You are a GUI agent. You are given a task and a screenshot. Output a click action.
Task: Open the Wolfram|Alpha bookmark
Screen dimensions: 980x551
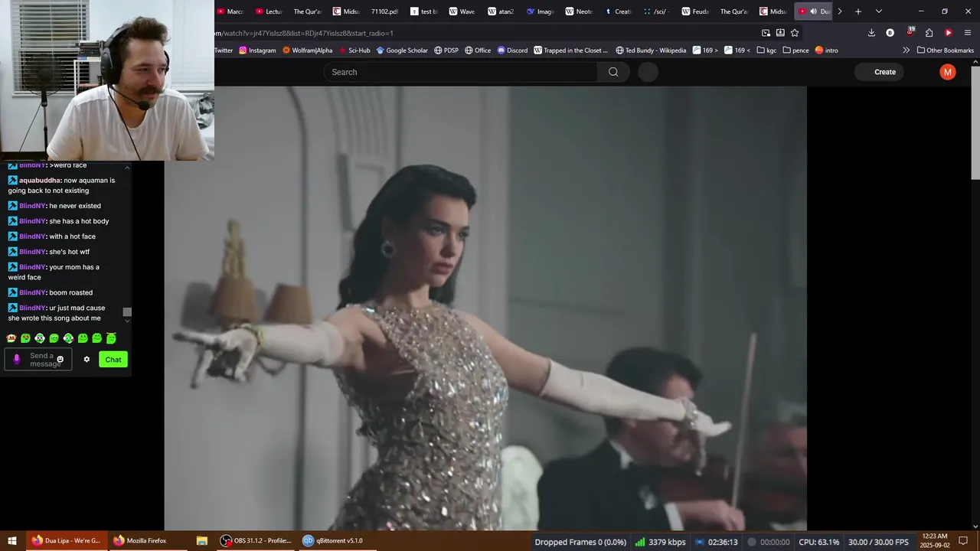(x=307, y=51)
